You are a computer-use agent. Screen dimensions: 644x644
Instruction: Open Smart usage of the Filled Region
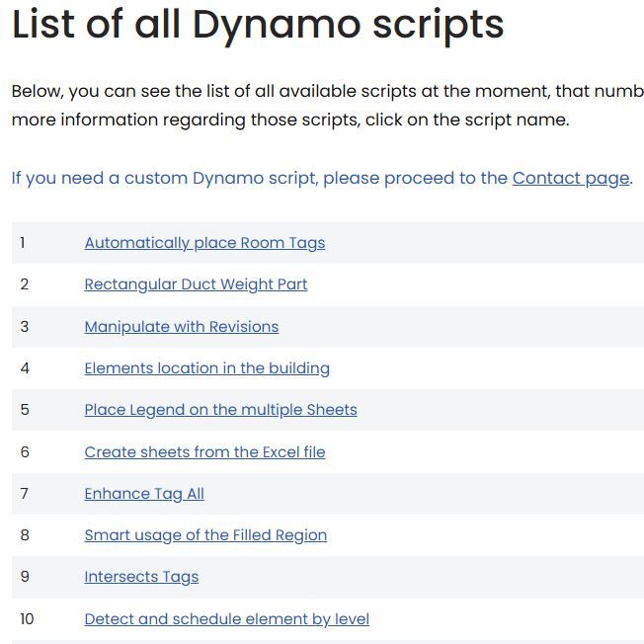click(205, 535)
